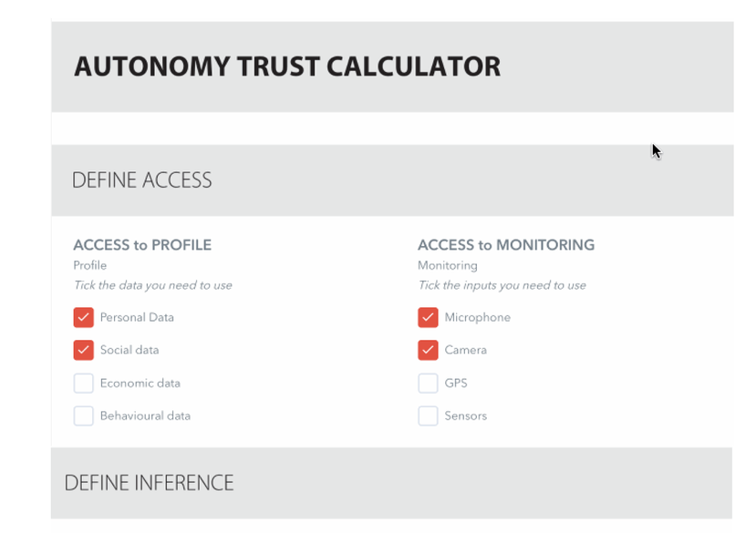
Task: Select the ACCESS to PROFILE heading
Action: coord(142,245)
